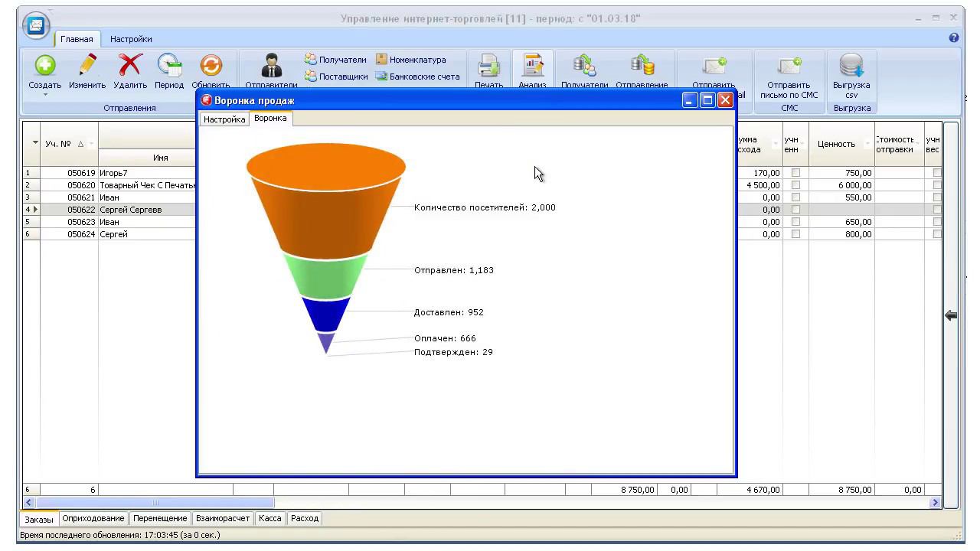
Task: Toggle учн енн checkbox in row 050624
Action: 795,234
